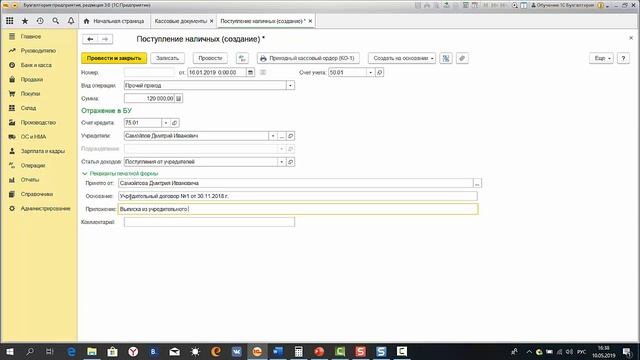Viewport: 640px width, 360px height.
Task: Open the Банк и касса section
Action: (x=36, y=65)
